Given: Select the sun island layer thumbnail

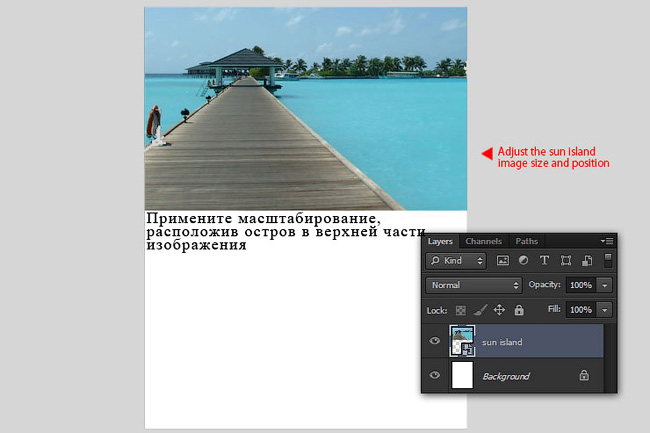Looking at the screenshot, I should click(x=462, y=341).
